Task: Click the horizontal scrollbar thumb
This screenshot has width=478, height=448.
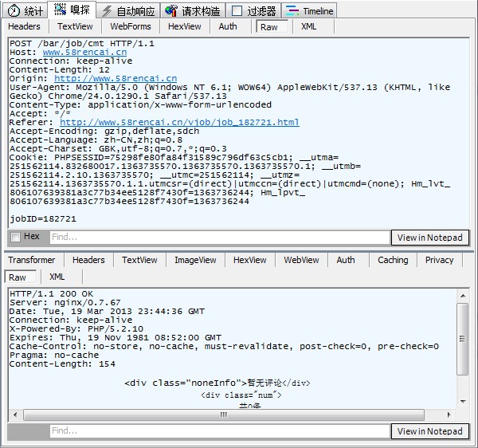Action: point(224,415)
